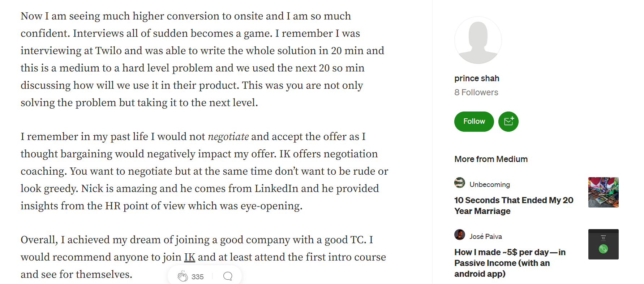Open responses with the comment bubble icon
The width and height of the screenshot is (644, 284).
click(x=228, y=276)
